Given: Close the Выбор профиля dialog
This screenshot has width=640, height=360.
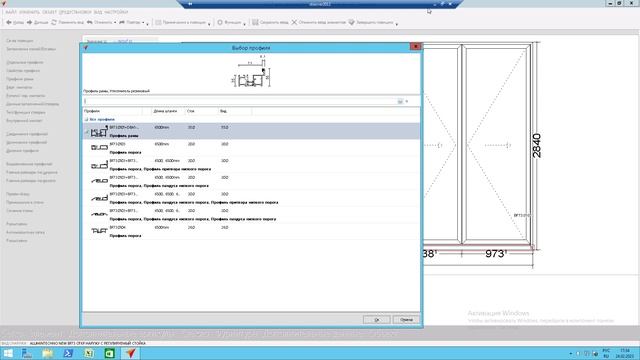Looking at the screenshot, I should (416, 47).
